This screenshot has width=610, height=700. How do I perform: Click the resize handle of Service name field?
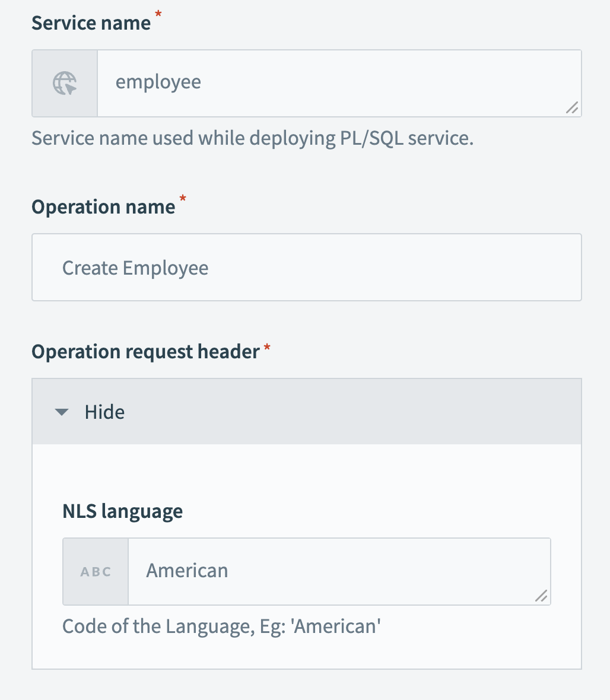[x=571, y=107]
